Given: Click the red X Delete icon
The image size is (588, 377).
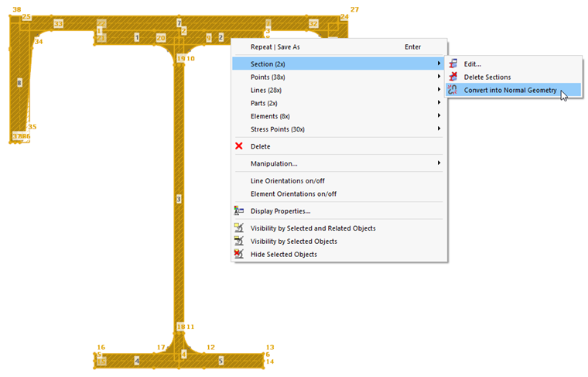Looking at the screenshot, I should [239, 146].
